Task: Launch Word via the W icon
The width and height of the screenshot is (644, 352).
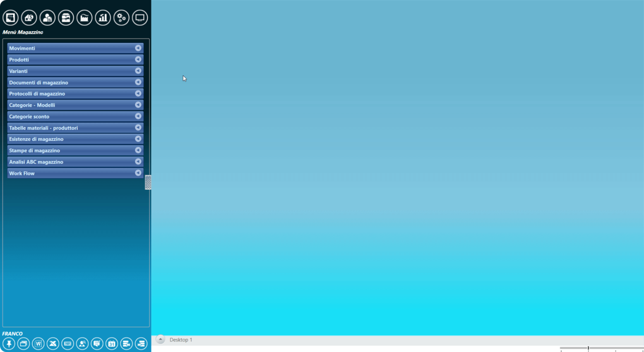Action: pos(38,343)
